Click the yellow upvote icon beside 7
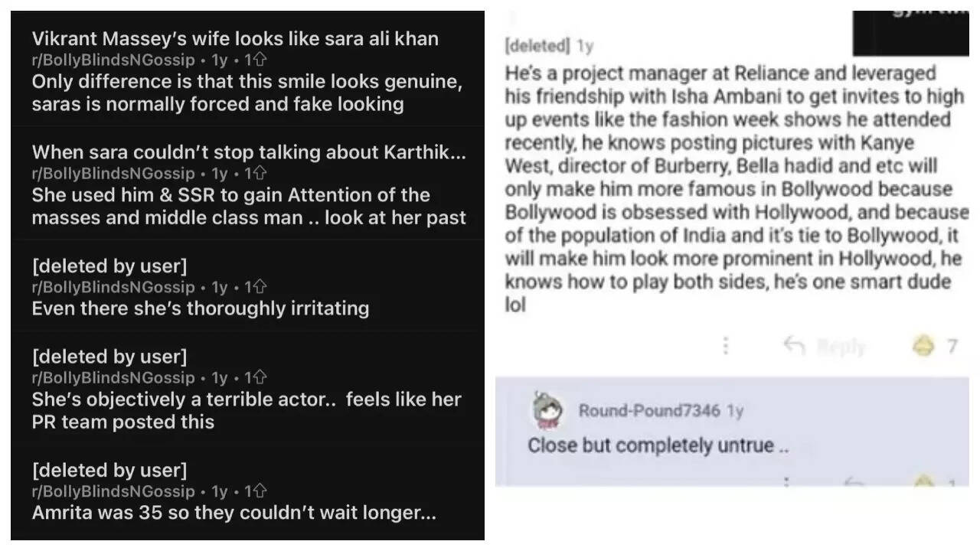Viewport: 980px width, 551px height. pos(924,346)
